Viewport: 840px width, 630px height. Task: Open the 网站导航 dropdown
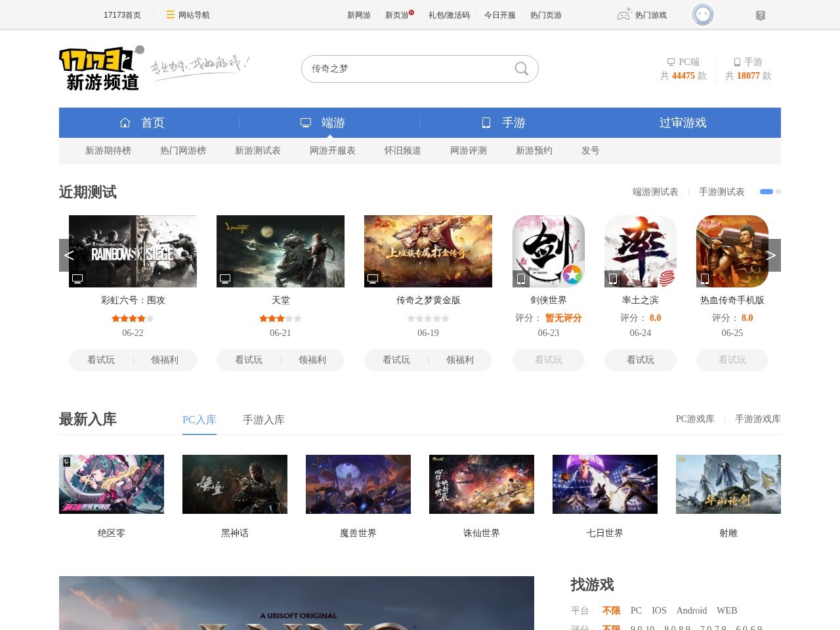[194, 14]
